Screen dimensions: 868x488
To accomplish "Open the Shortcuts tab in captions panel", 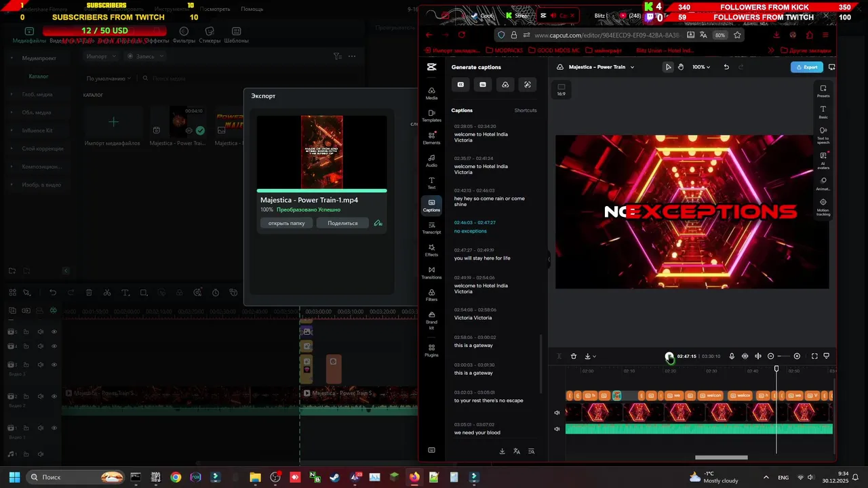I will click(526, 110).
